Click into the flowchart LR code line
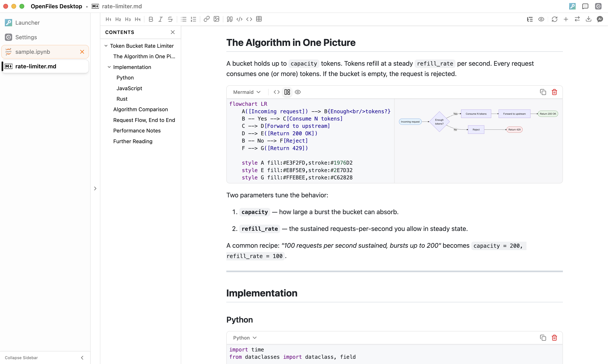The width and height of the screenshot is (608, 364). 248,104
